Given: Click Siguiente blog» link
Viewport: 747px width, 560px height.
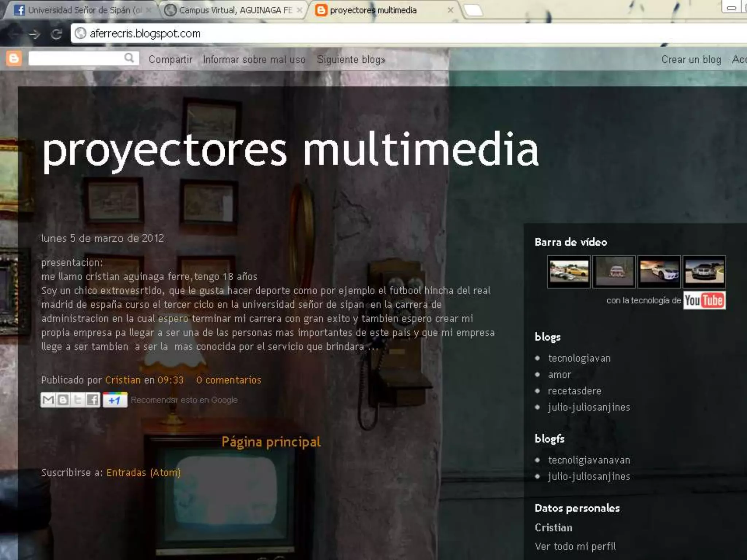Looking at the screenshot, I should 351,59.
